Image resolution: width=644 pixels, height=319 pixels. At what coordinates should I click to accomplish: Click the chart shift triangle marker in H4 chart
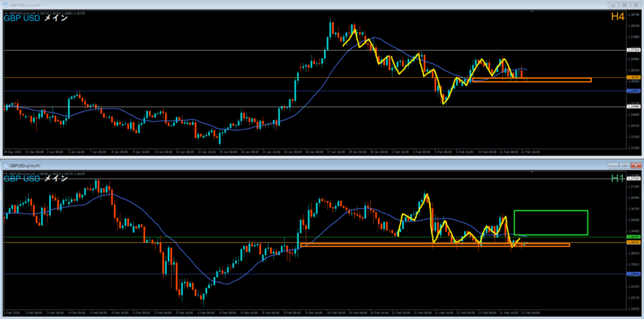[x=533, y=13]
